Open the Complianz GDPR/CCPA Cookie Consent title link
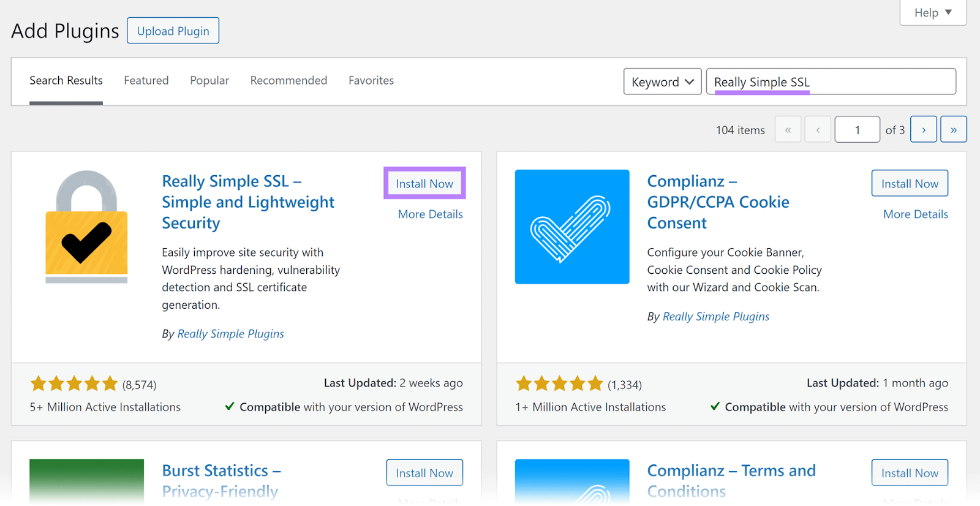The image size is (980, 506). point(718,202)
